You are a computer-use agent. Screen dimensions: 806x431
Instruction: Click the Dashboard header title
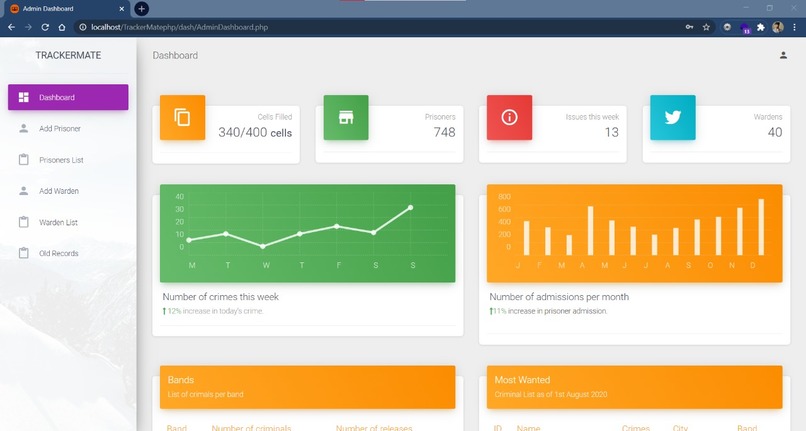pyautogui.click(x=175, y=55)
